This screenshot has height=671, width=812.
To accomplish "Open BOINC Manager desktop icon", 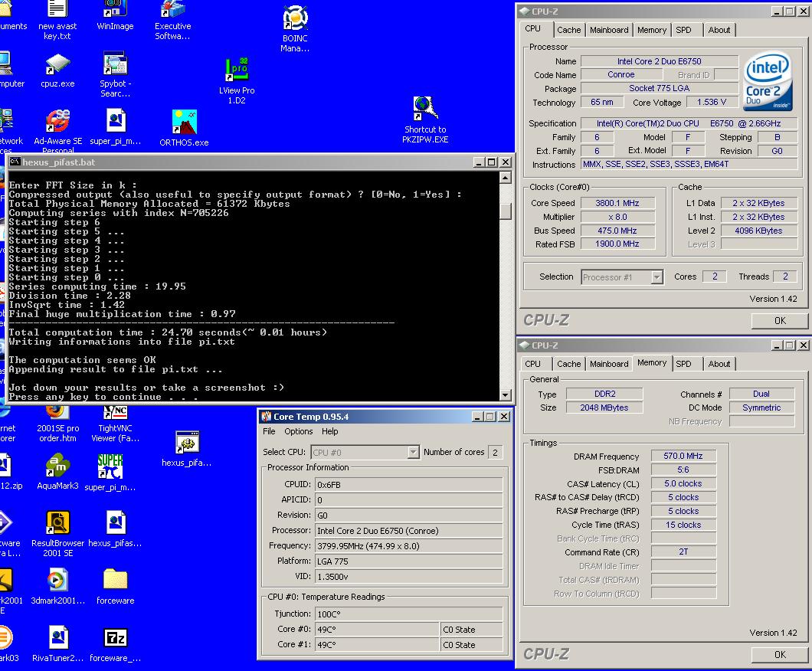I will point(295,28).
